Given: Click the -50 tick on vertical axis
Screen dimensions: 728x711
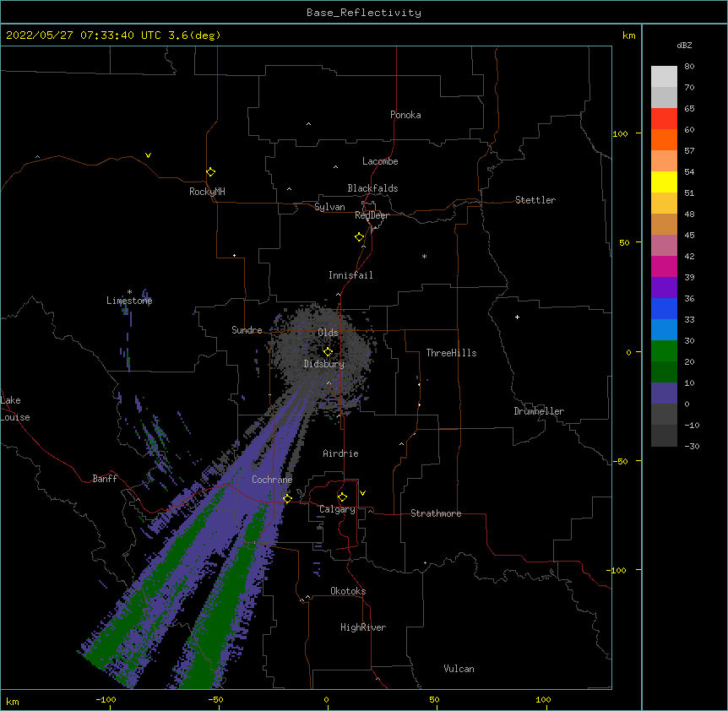Looking at the screenshot, I should pyautogui.click(x=620, y=461).
